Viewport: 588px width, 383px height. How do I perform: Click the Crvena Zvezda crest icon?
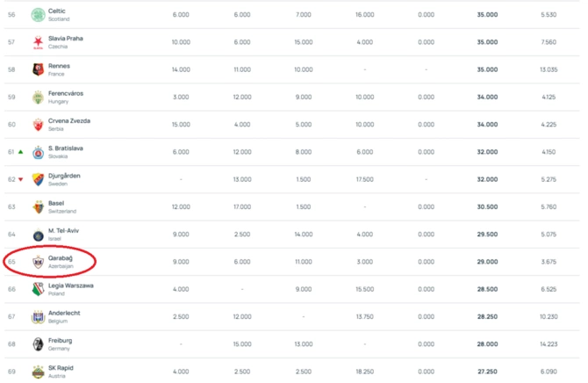point(38,125)
